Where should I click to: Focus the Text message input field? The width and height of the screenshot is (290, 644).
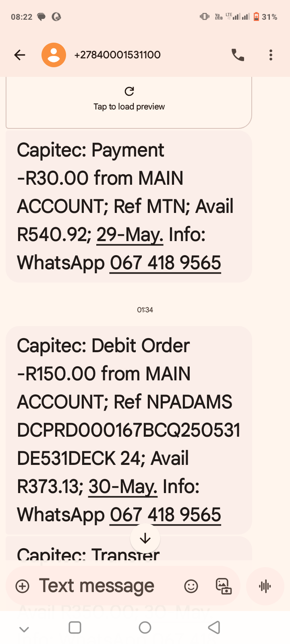[97, 586]
